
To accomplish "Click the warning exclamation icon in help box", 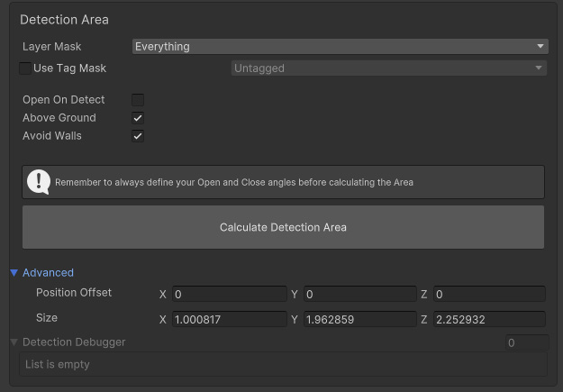I will pyautogui.click(x=39, y=182).
